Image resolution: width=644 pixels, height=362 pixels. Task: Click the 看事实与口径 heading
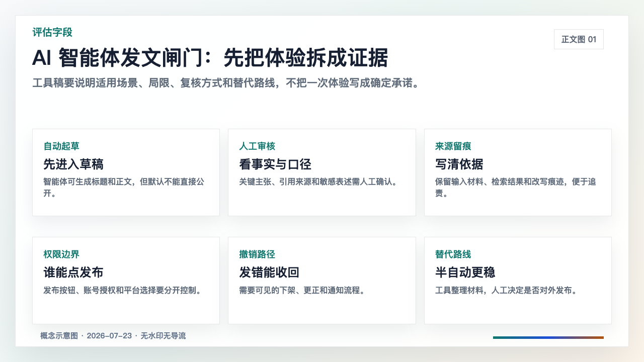(x=275, y=164)
